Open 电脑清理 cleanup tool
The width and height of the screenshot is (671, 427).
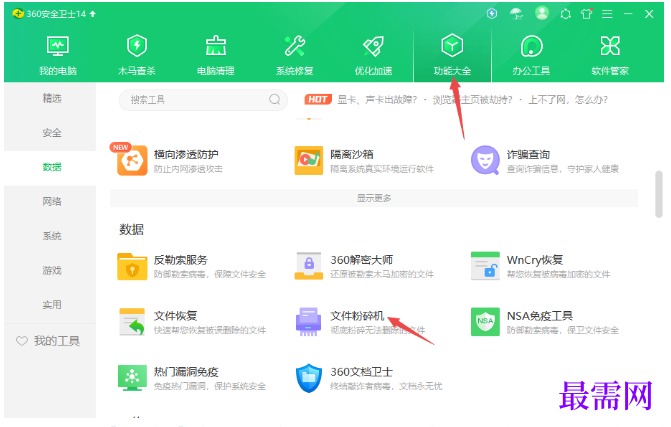[x=215, y=56]
